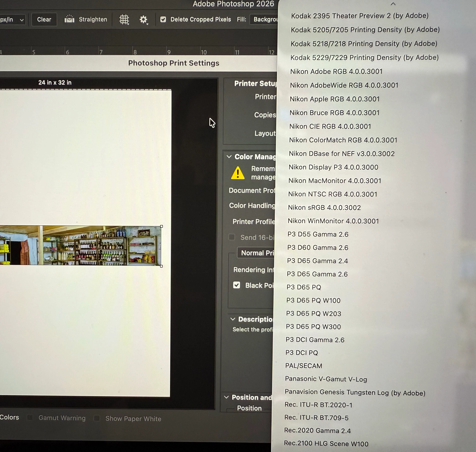Collapse the Description section
Image resolution: width=476 pixels, height=452 pixels.
click(233, 319)
